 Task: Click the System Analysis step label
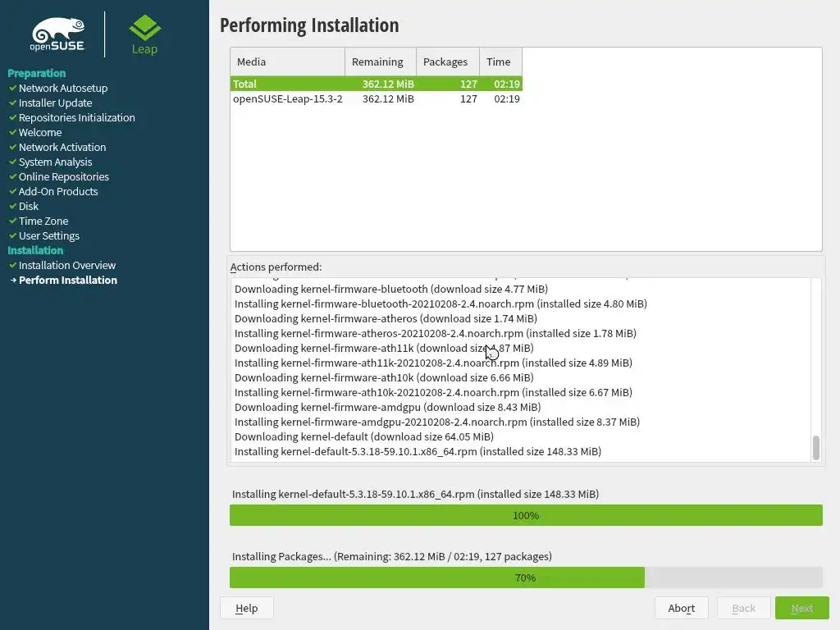tap(55, 162)
